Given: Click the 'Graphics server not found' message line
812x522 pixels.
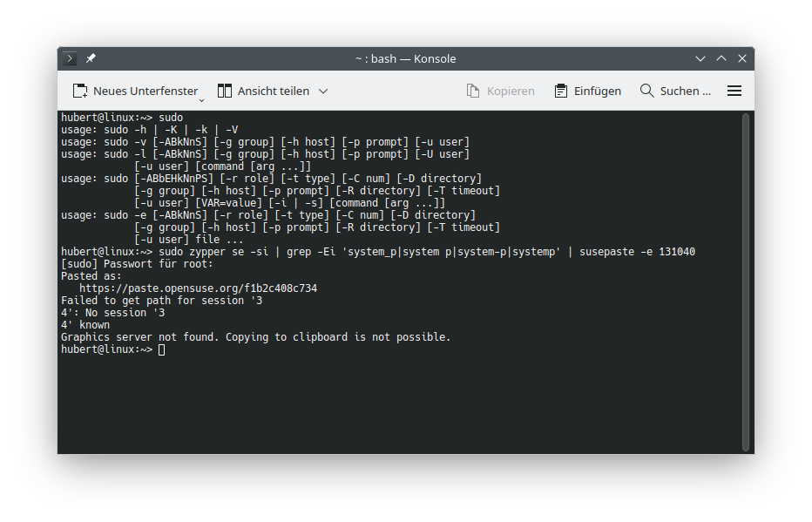Looking at the screenshot, I should click(255, 336).
